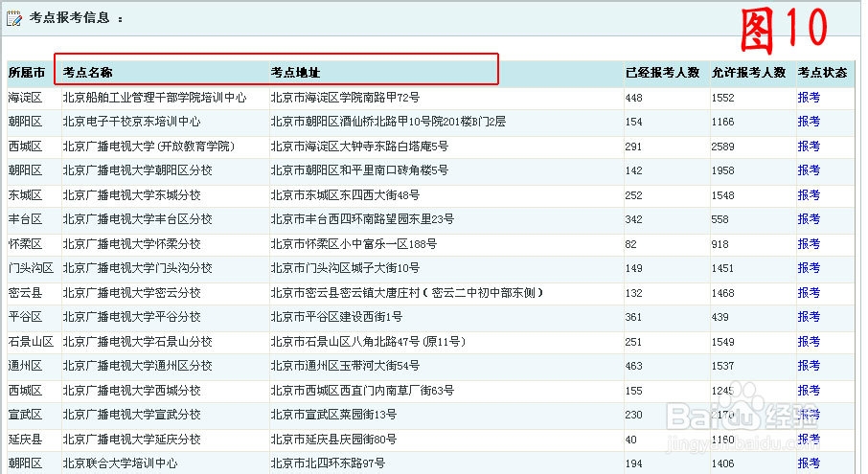Choose 报考 for 北京广播电视大学东城分校
This screenshot has width=868, height=474.
[x=809, y=194]
